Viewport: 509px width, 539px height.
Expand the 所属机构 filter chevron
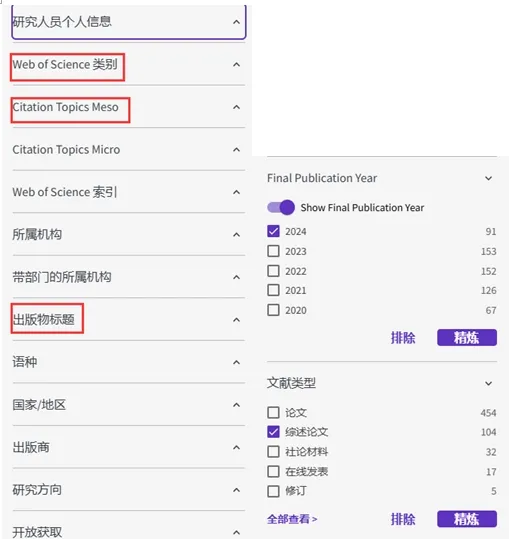236,235
